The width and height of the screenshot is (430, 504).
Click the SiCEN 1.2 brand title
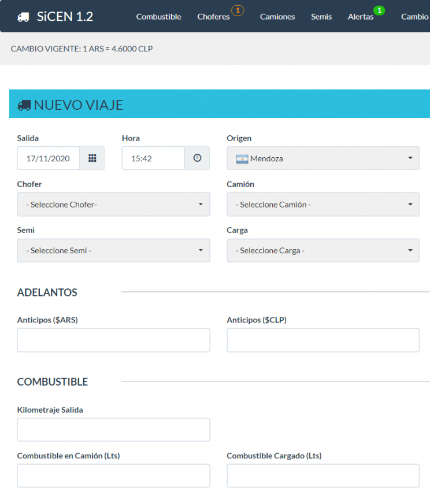coord(65,17)
